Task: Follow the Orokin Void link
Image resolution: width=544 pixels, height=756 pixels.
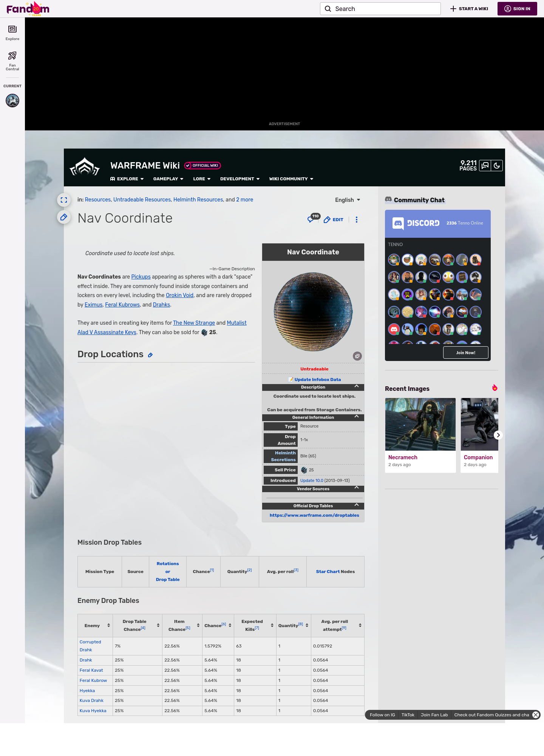Action: click(x=179, y=295)
